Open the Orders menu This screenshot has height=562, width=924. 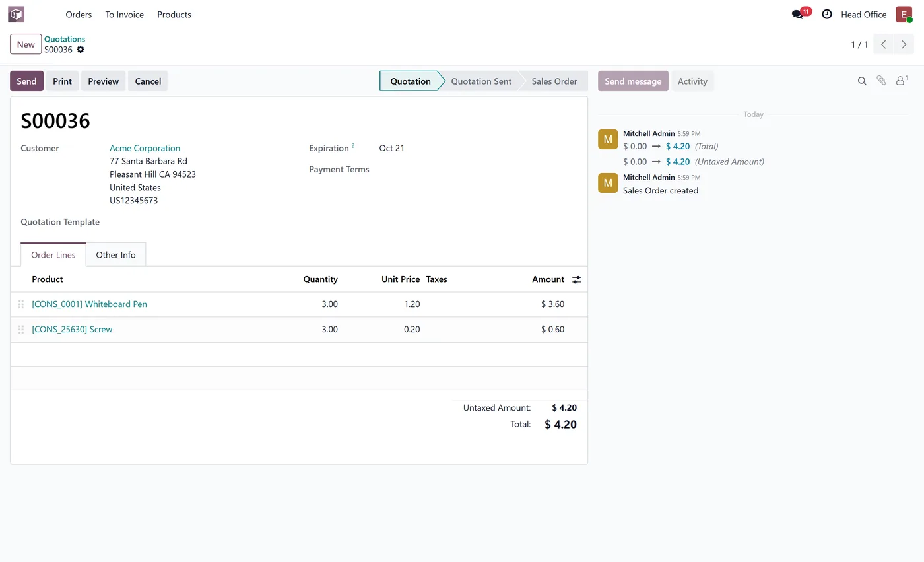point(79,14)
